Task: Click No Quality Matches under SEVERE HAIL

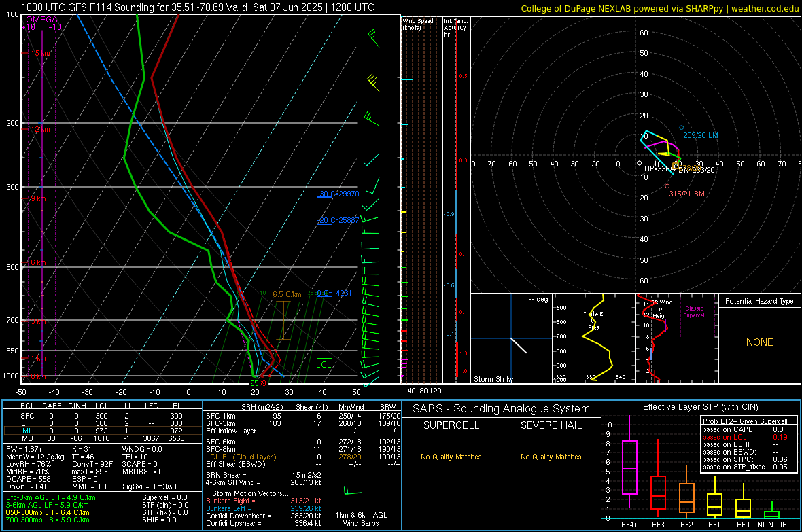Action: coord(551,457)
